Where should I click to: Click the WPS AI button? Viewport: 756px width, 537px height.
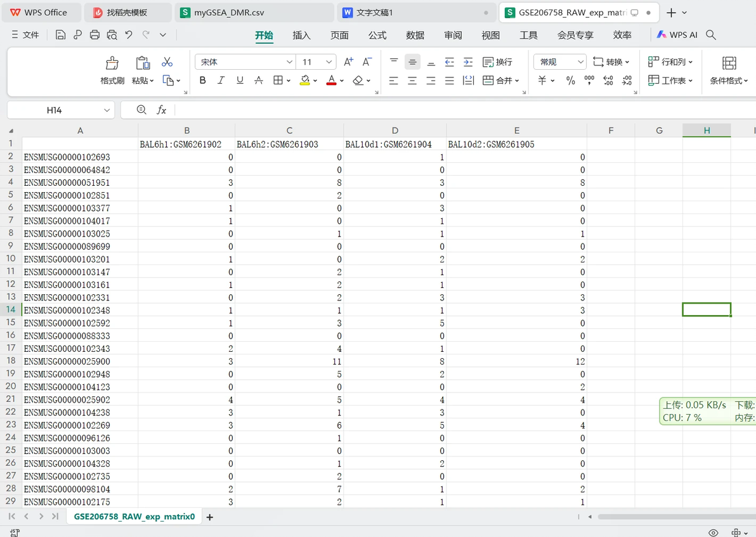tap(677, 35)
